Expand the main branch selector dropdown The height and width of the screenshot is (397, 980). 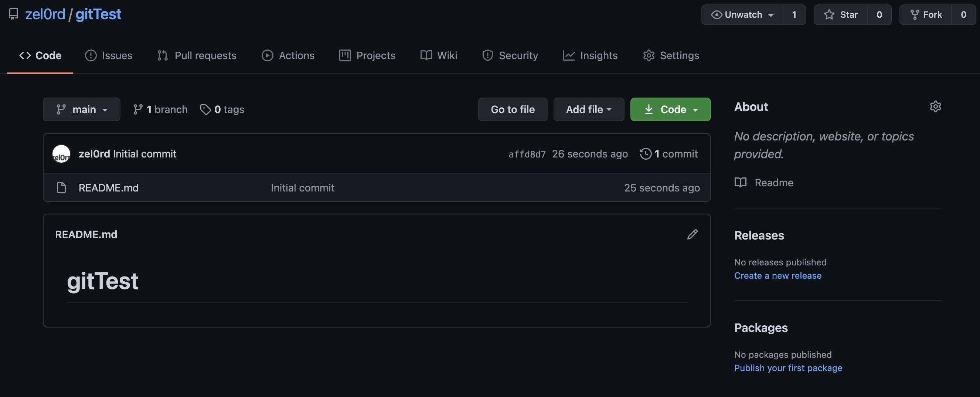point(81,109)
